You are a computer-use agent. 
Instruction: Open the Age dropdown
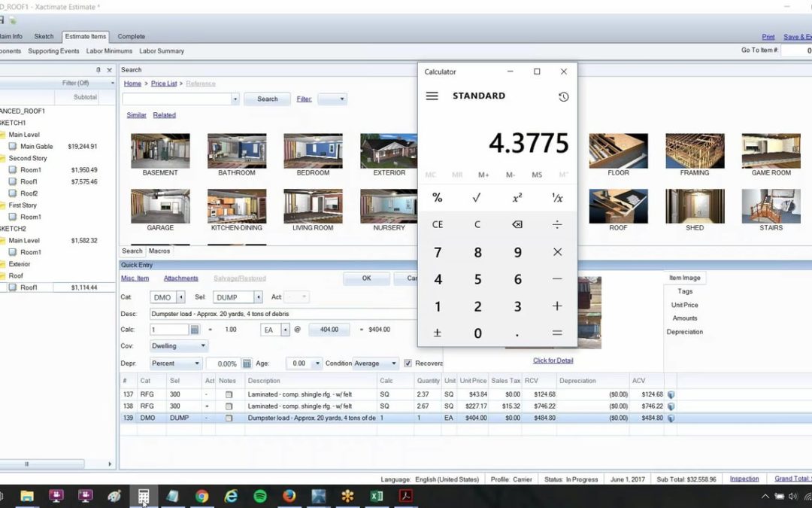[x=317, y=364]
